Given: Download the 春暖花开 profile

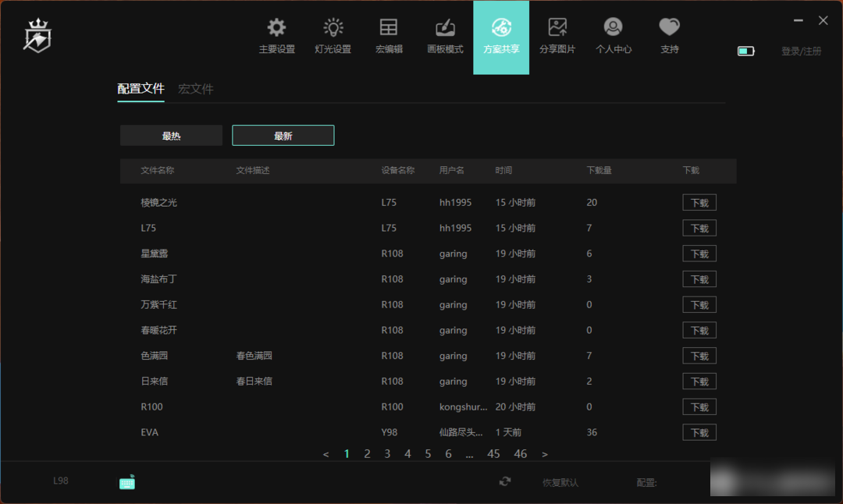Looking at the screenshot, I should point(699,331).
